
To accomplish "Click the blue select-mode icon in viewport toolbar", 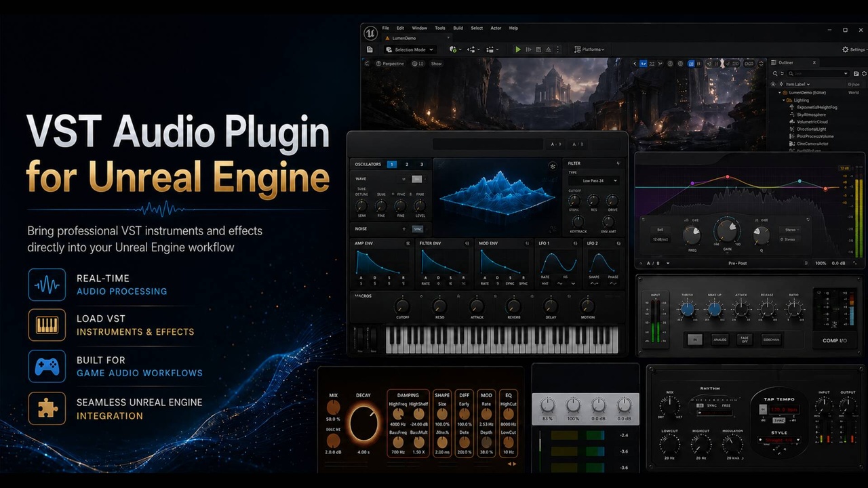I will point(644,64).
